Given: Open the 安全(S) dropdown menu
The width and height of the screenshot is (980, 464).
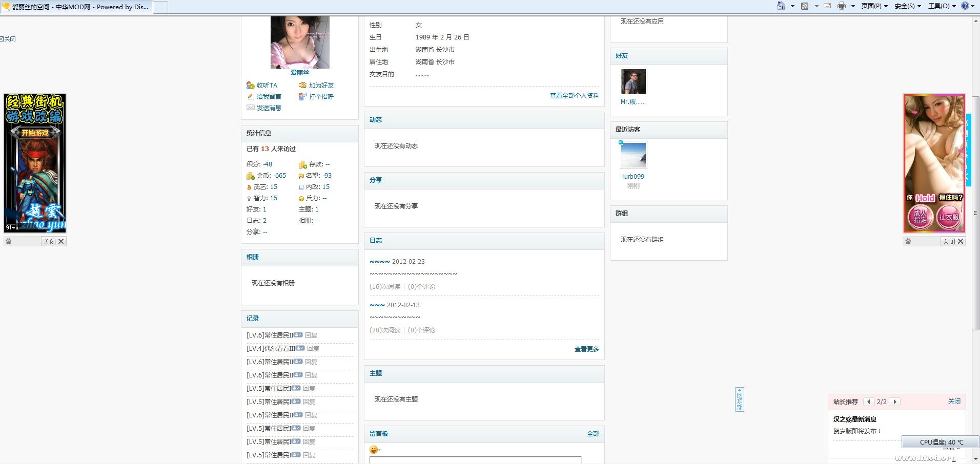Looking at the screenshot, I should coord(907,6).
